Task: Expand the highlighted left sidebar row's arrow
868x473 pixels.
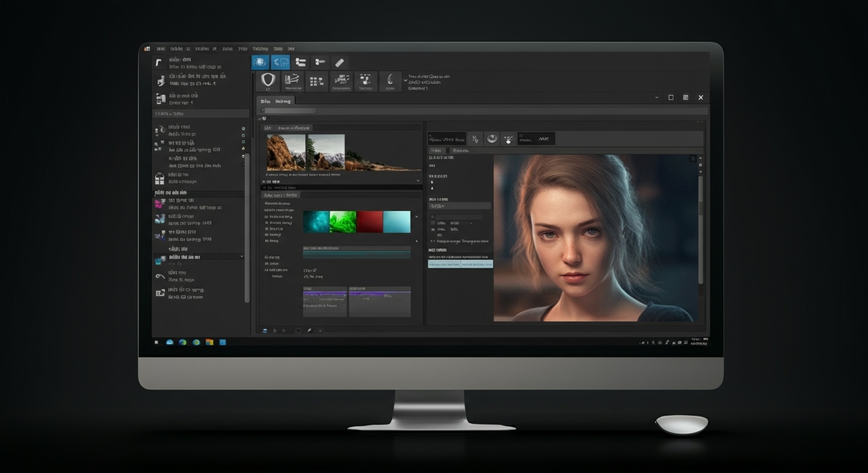Action: (242, 257)
